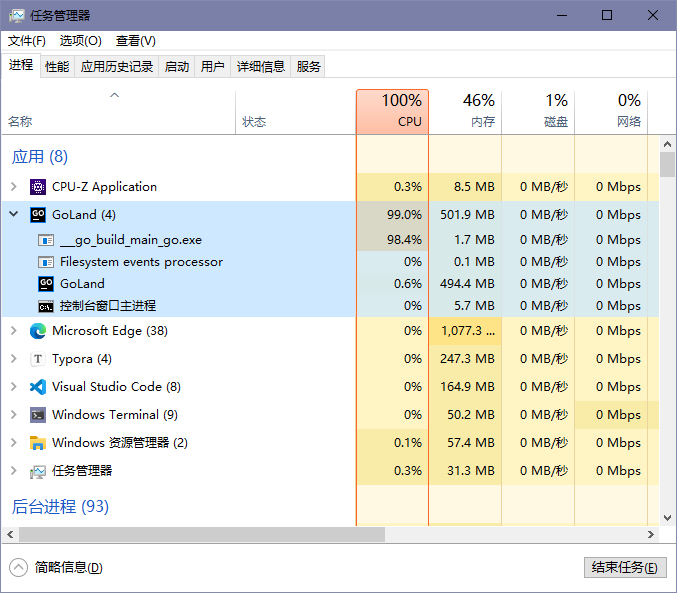Expand the Microsoft Edge (38) group
This screenshot has width=677, height=593.
click(14, 331)
